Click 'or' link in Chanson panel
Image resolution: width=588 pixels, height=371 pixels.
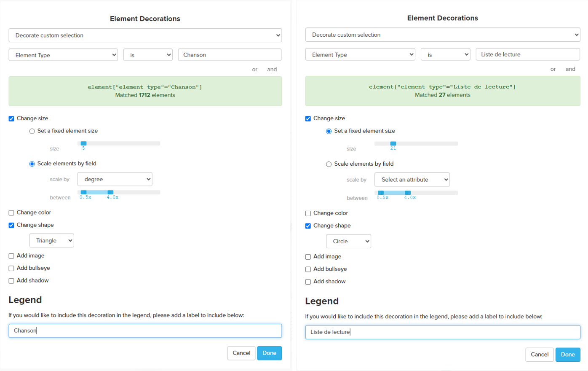pos(255,70)
